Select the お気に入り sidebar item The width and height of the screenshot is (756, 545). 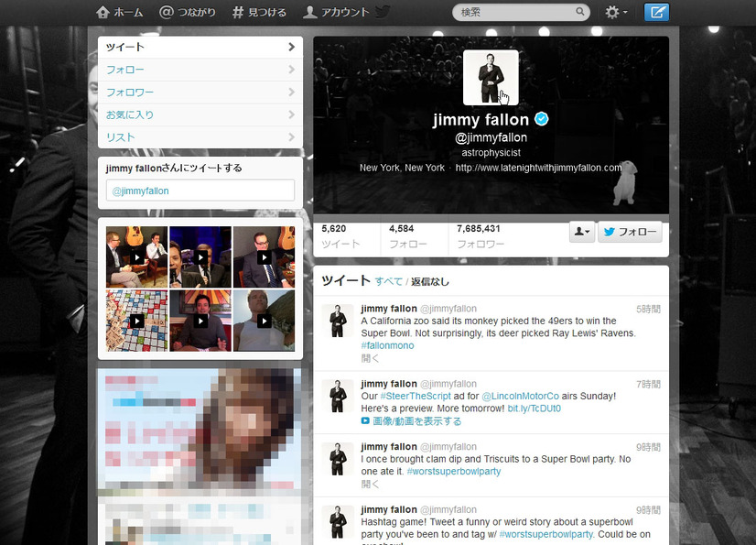click(x=200, y=114)
